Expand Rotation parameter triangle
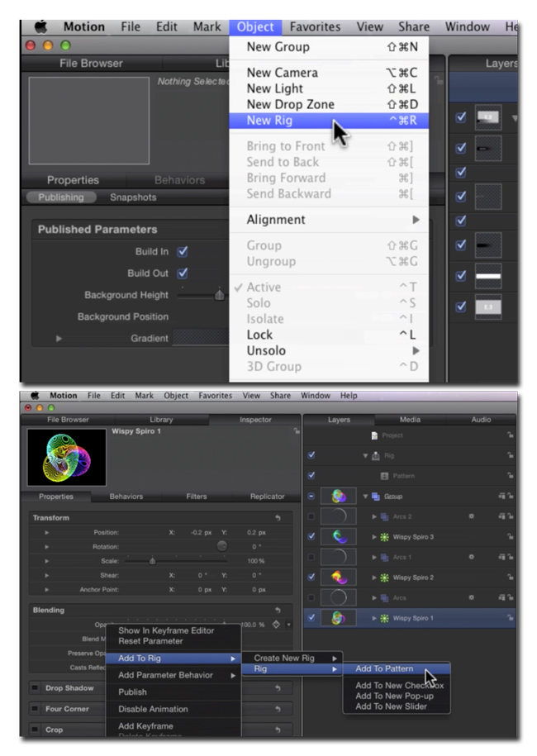Image resolution: width=537 pixels, height=756 pixels. click(x=47, y=547)
